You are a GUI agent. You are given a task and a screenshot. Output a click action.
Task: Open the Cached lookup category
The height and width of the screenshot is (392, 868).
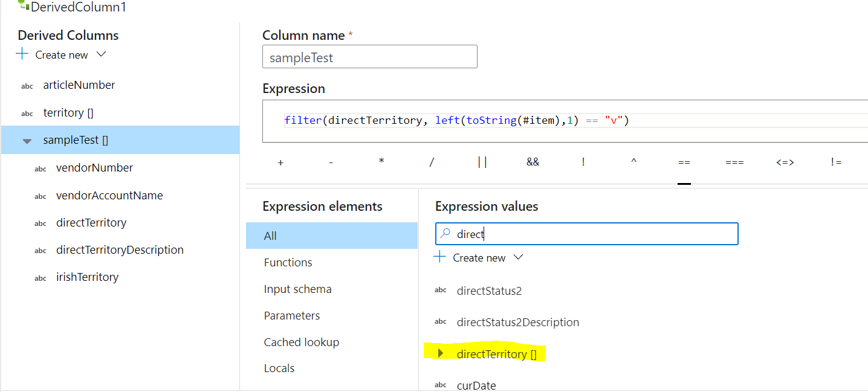301,342
